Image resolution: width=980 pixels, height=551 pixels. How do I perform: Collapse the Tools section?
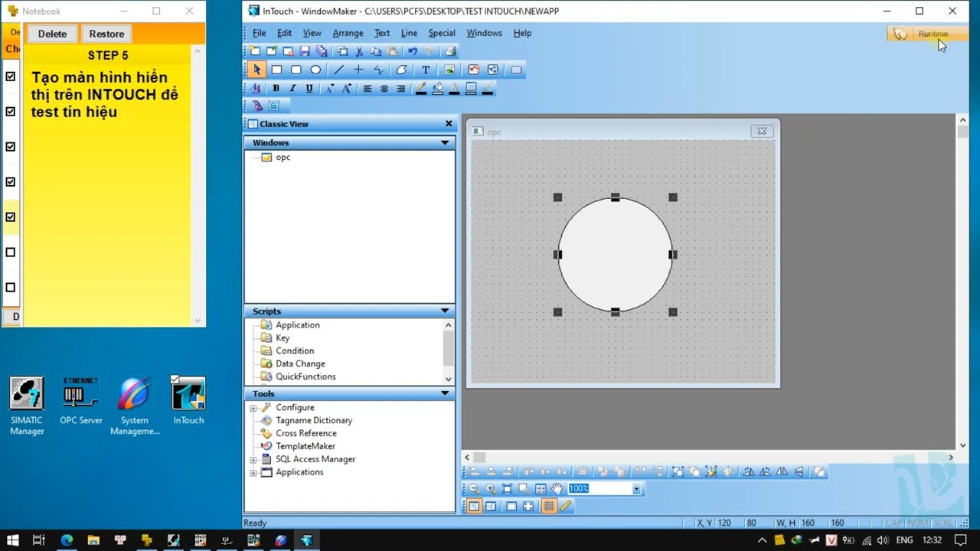tap(445, 394)
